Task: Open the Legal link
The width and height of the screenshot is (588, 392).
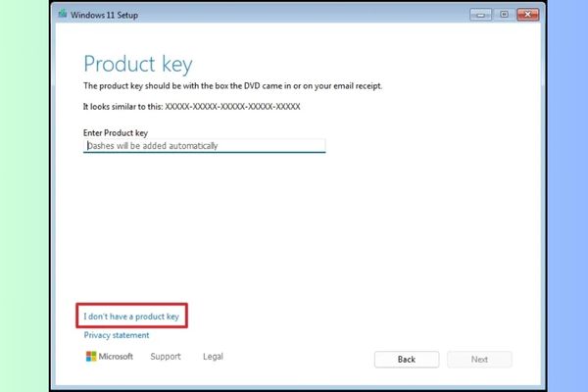Action: pyautogui.click(x=213, y=357)
